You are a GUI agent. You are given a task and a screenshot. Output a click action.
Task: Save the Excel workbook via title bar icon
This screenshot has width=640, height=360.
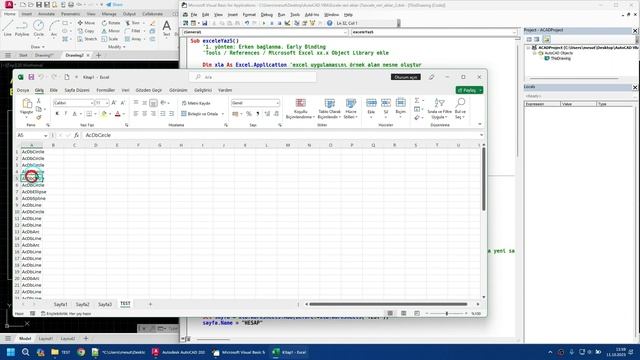(31, 77)
